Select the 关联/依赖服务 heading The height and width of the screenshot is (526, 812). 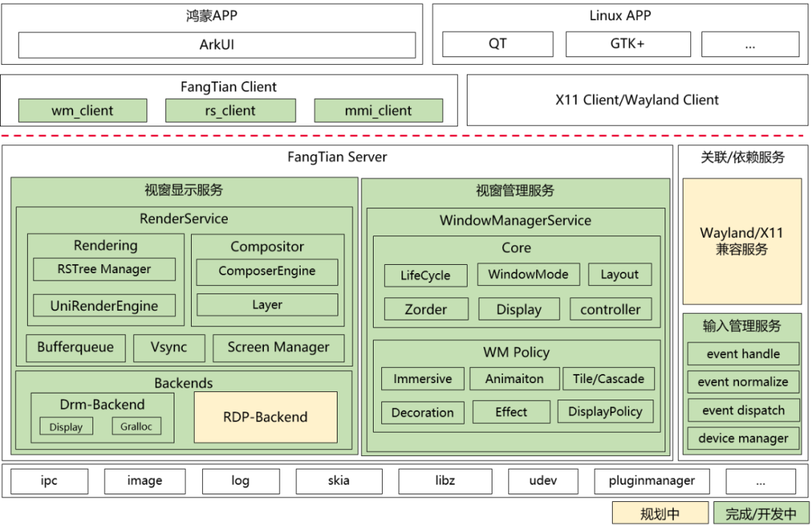click(x=743, y=157)
